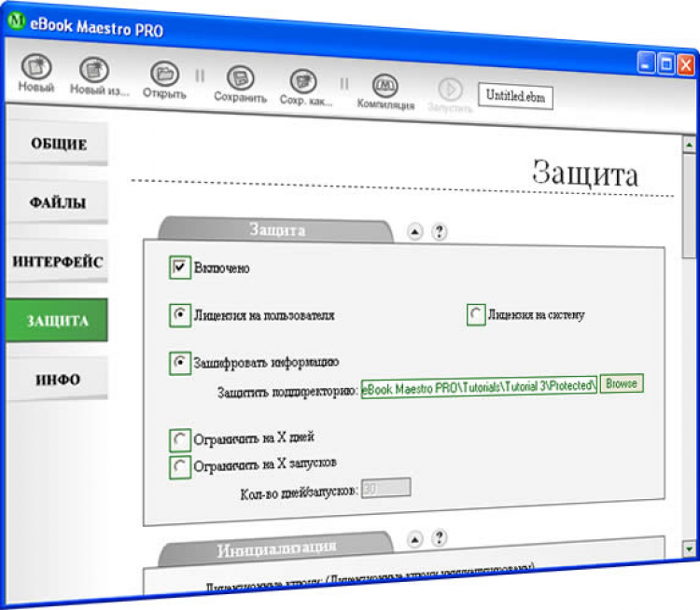Screen dimensions: 700x610
Task: Maximize the eBook Maestro PRO window
Action: pyautogui.click(x=665, y=63)
